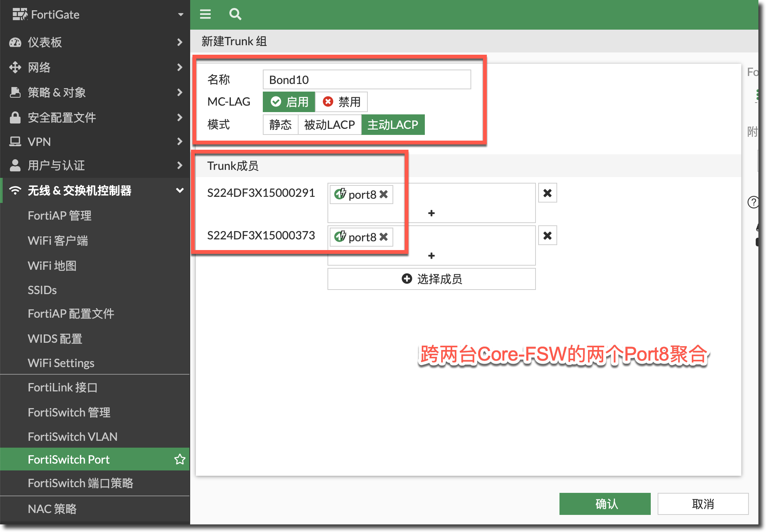Enable MC-LAG with 启用 option
The image size is (766, 532).
tap(289, 102)
